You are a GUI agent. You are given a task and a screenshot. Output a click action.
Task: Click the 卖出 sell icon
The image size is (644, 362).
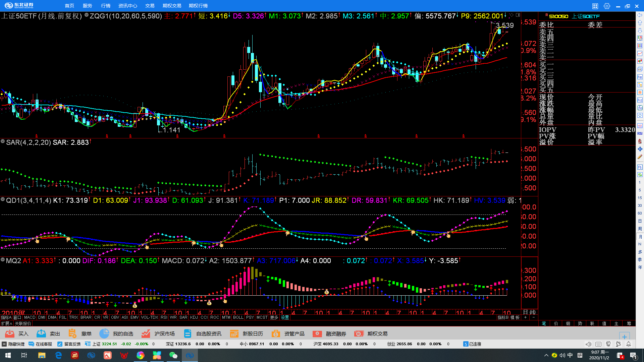(41, 334)
